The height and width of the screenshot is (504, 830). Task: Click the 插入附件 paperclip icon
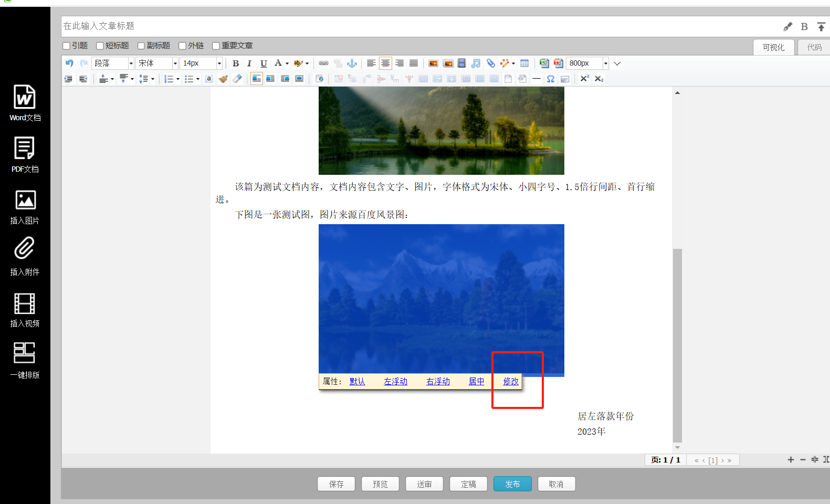pyautogui.click(x=25, y=249)
